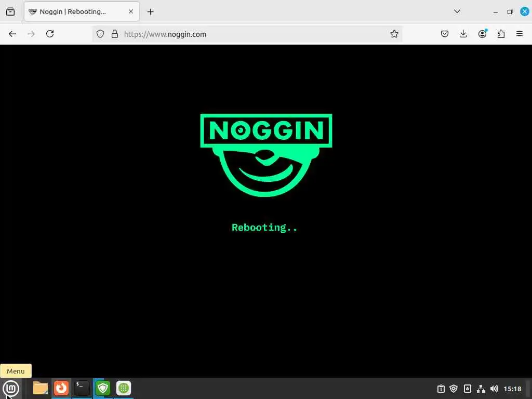Open the sound volume tray icon
532x399 pixels.
click(494, 389)
